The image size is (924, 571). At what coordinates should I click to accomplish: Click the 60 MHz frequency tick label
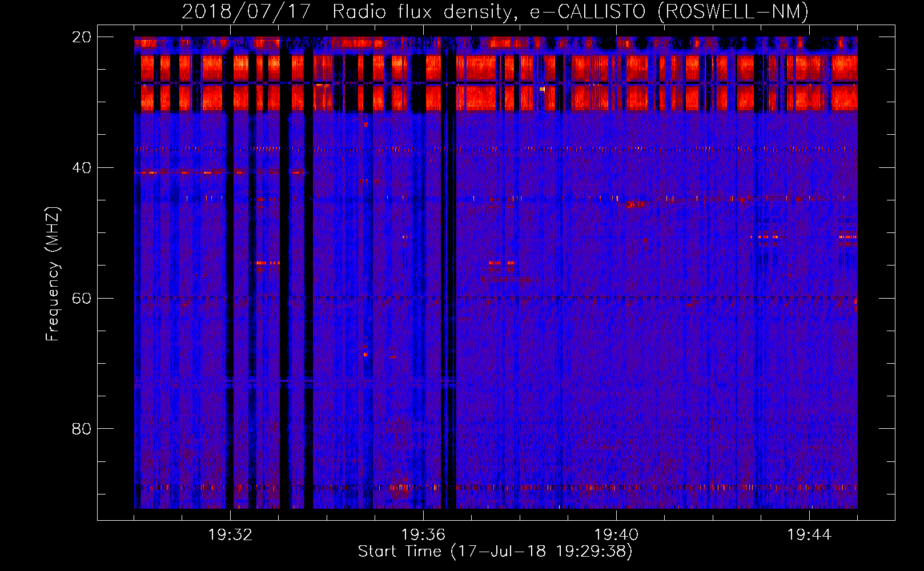(82, 299)
